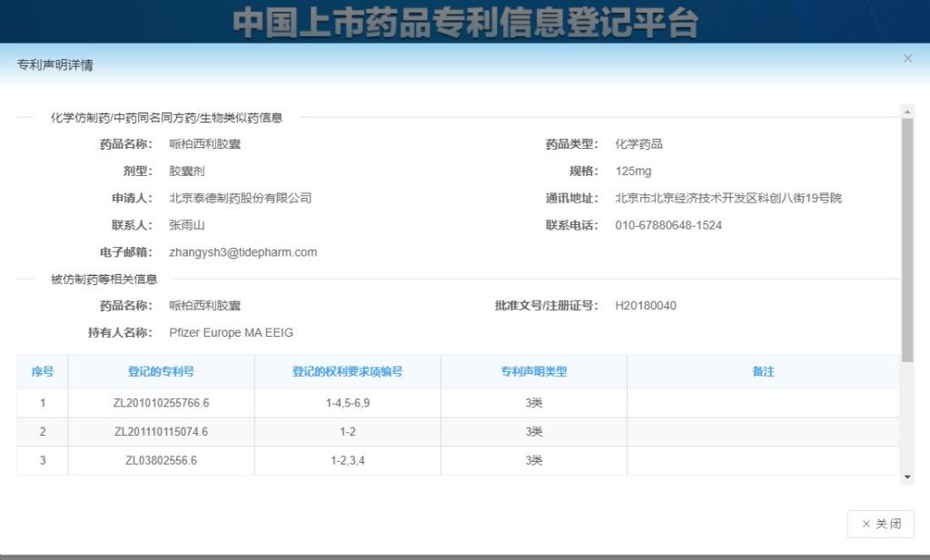The width and height of the screenshot is (930, 560).
Task: Click address 北京市北京经济技术开发区科创八街19号院
Action: click(728, 198)
